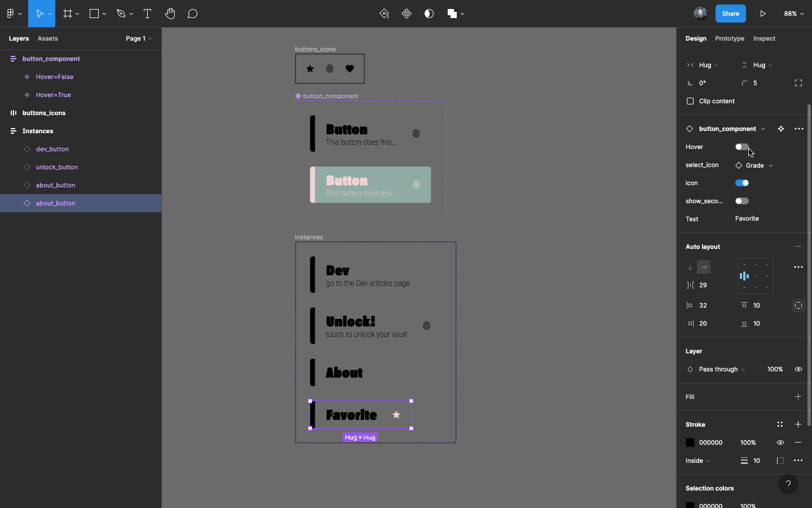Open button_component swap instance dropdown
812x508 pixels.
(732, 129)
